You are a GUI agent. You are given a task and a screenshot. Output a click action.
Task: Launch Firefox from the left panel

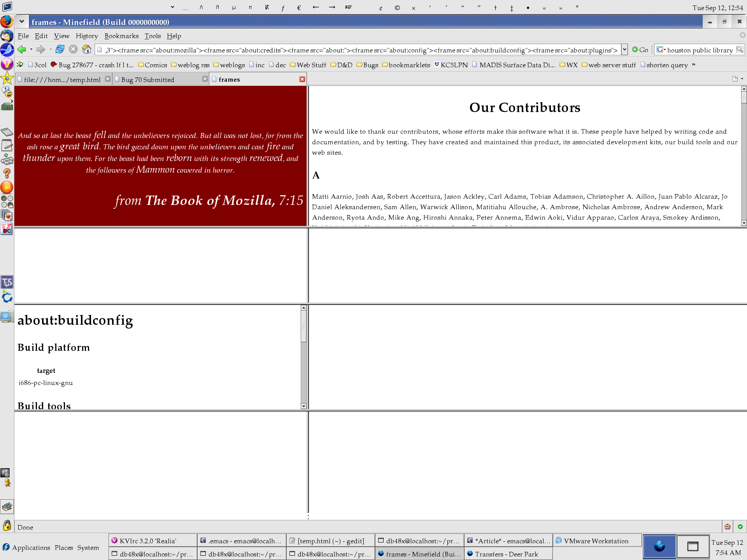(7, 21)
